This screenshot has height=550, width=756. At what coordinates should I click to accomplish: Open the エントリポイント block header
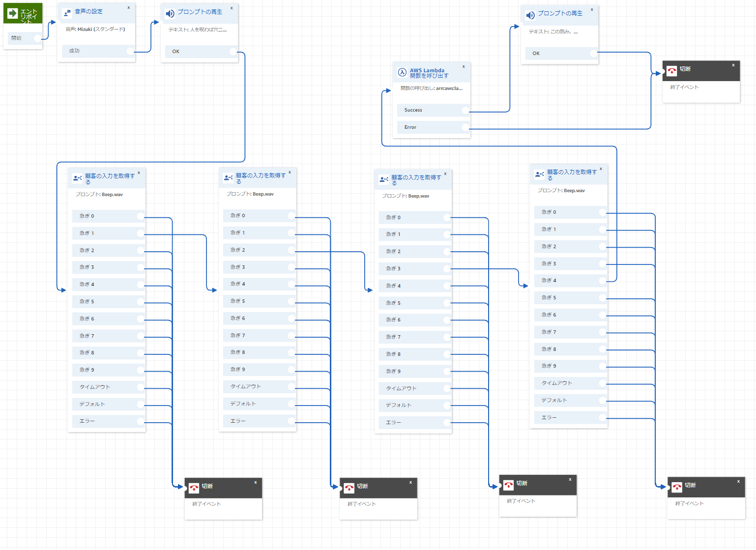(23, 13)
